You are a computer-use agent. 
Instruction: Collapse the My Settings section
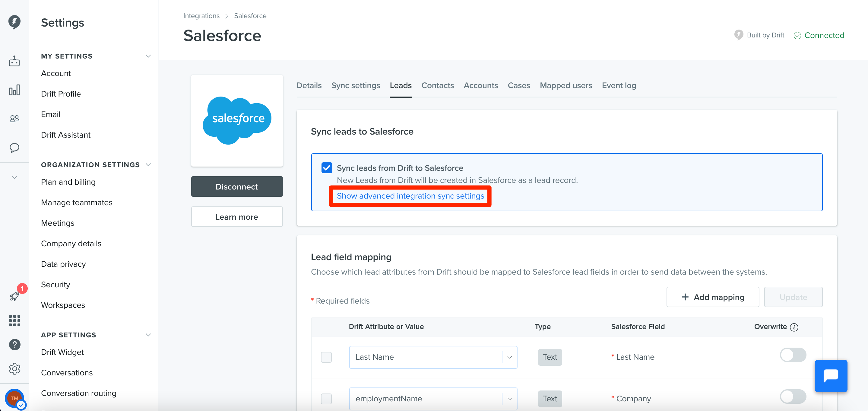pos(148,56)
